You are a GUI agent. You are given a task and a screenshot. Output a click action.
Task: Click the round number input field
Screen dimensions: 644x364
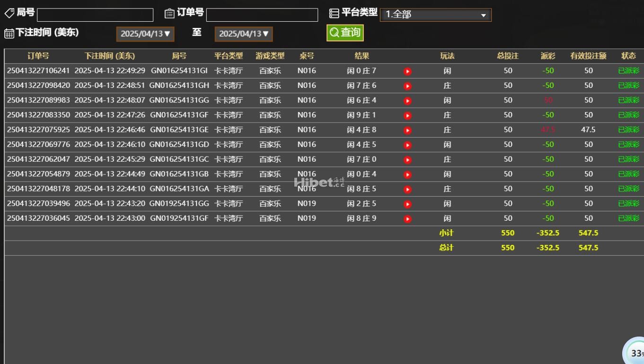95,15
